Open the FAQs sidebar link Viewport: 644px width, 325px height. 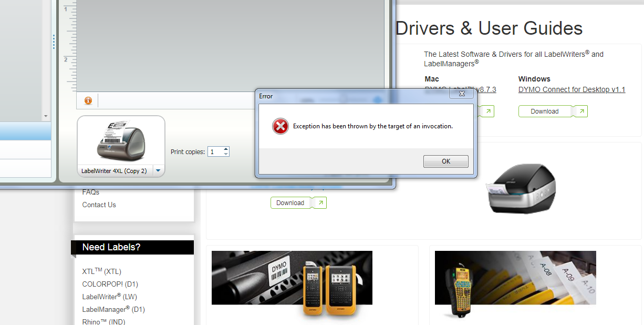pos(91,192)
